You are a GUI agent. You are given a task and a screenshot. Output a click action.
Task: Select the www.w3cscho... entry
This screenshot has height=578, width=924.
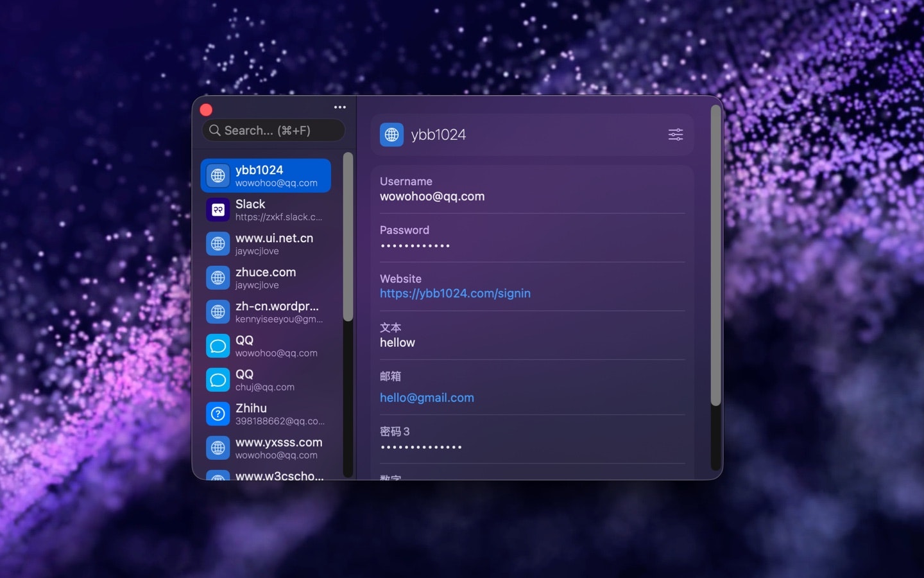pos(269,475)
